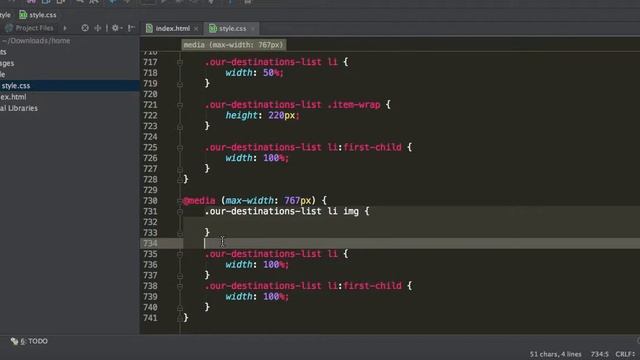Click the scroll-from-source target icon in the project panel
Screen dimensions: 640x360
coord(85,28)
